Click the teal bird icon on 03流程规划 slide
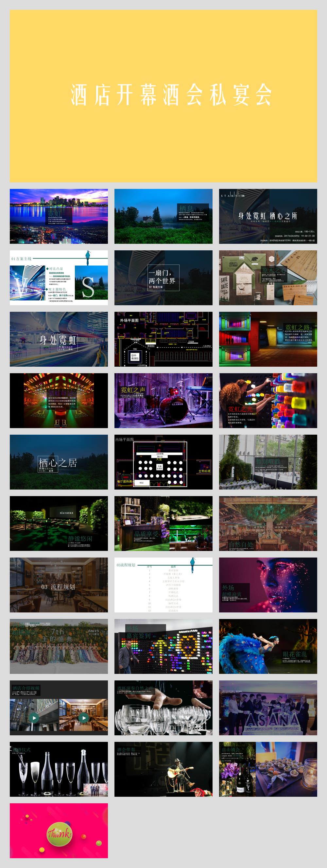Image resolution: width=327 pixels, height=868 pixels. [x=193, y=565]
